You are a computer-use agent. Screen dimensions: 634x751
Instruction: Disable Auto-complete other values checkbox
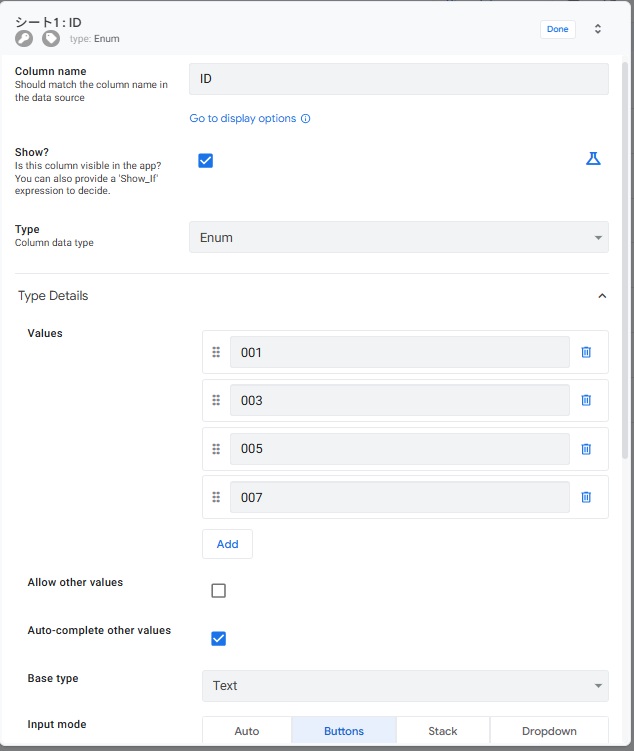tap(218, 639)
